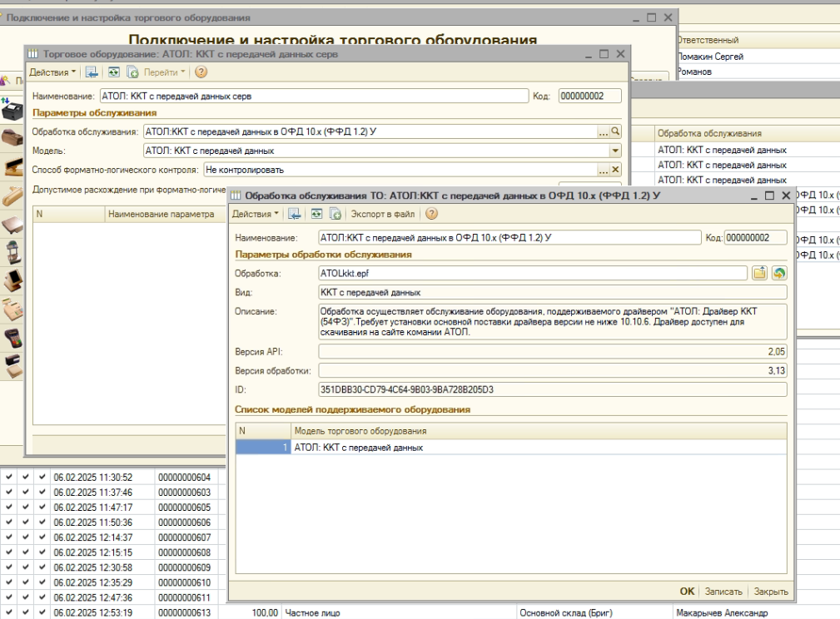The height and width of the screenshot is (619, 840).
Task: Click Частное лицо in the last row
Action: click(x=312, y=612)
